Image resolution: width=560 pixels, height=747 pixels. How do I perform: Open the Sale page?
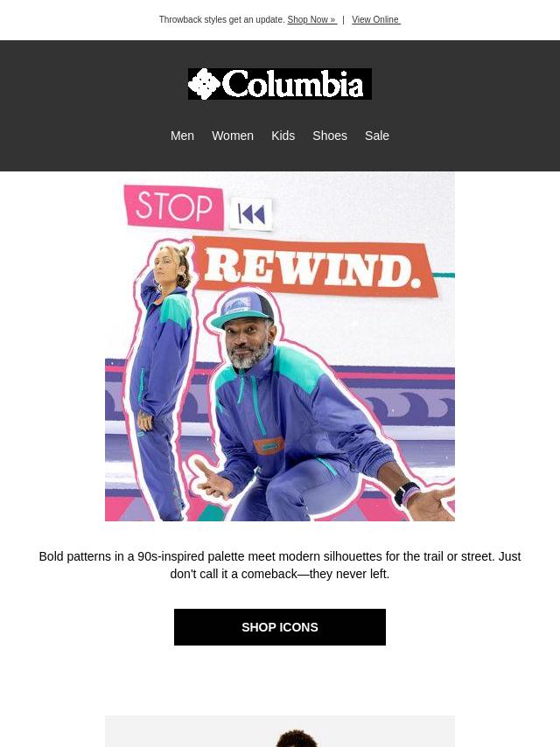pyautogui.click(x=377, y=136)
